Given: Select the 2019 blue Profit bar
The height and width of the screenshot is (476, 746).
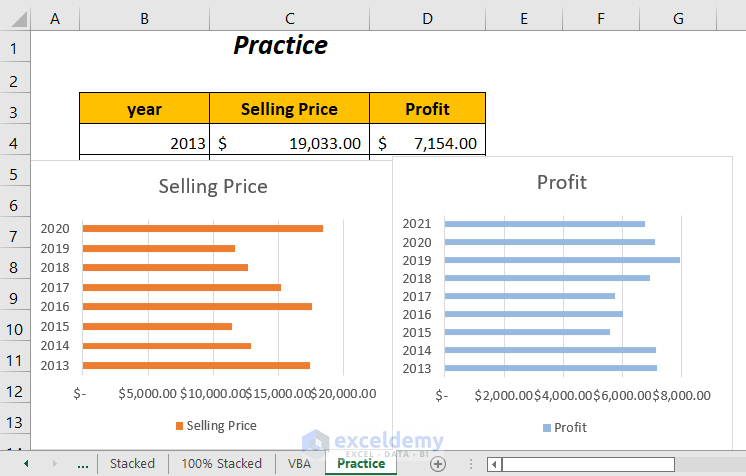Looking at the screenshot, I should click(x=561, y=260).
